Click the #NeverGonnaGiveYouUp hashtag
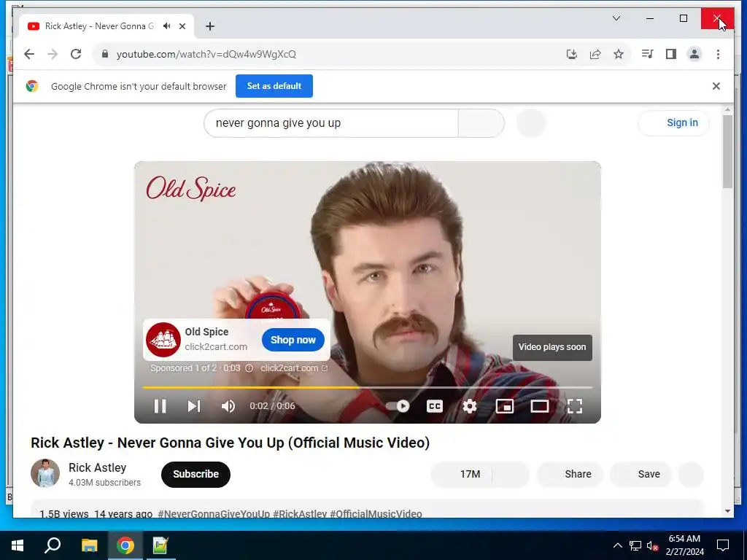This screenshot has height=560, width=747. click(x=214, y=514)
